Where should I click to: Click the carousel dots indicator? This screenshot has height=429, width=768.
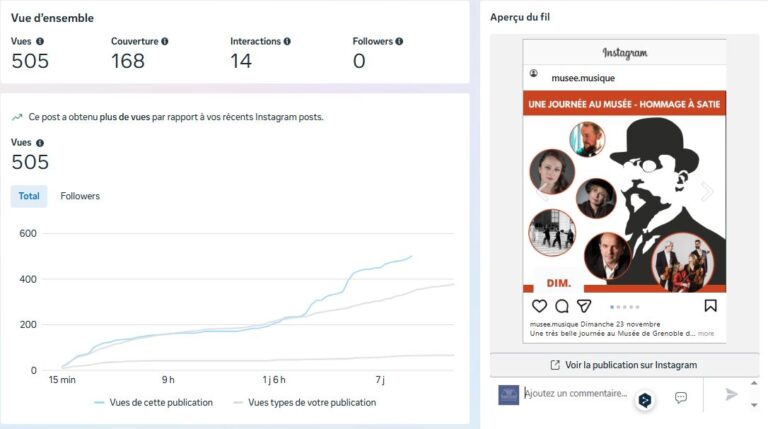(624, 307)
